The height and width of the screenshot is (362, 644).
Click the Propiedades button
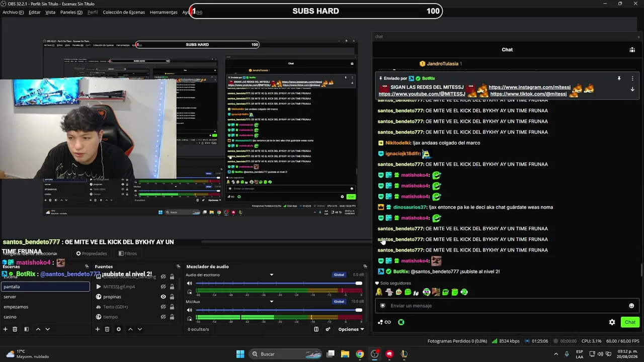(x=92, y=253)
